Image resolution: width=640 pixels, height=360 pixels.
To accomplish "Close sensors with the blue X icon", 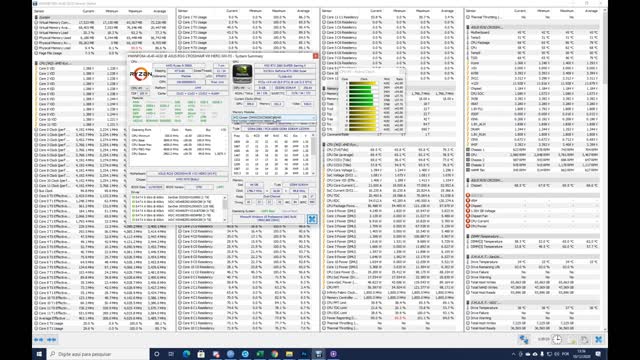I will coord(598,340).
